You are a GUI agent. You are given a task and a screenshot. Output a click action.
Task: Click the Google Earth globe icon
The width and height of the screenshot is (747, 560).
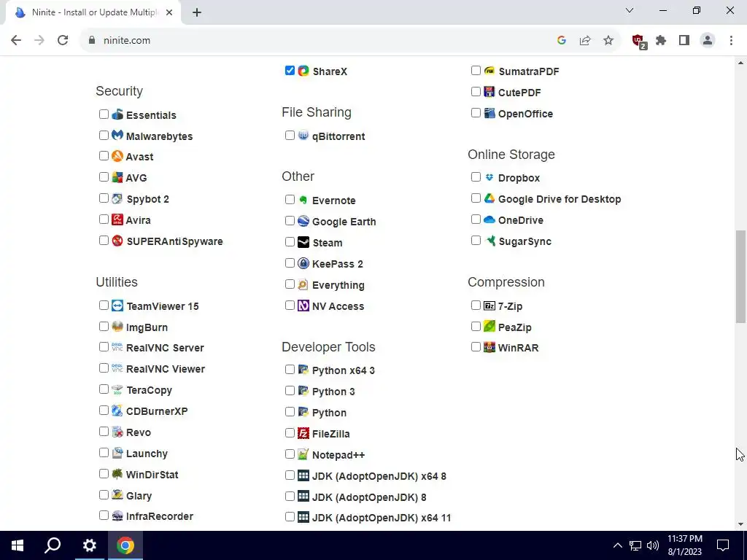303,221
